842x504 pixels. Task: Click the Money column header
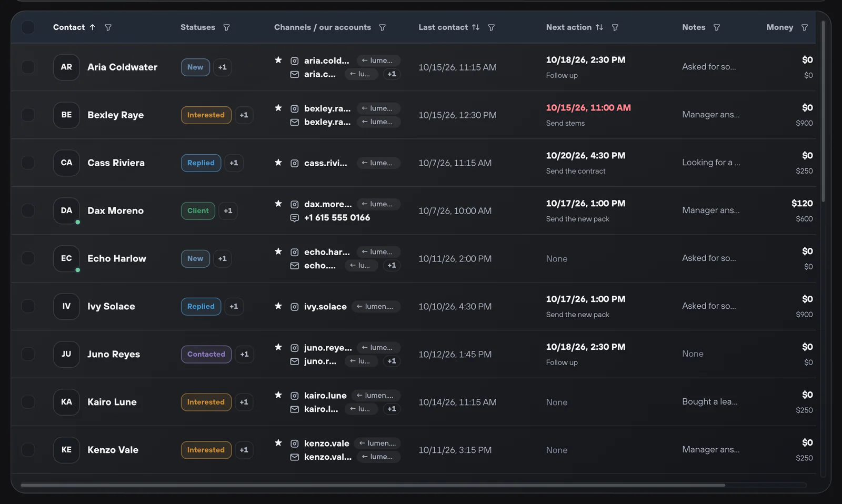click(779, 27)
